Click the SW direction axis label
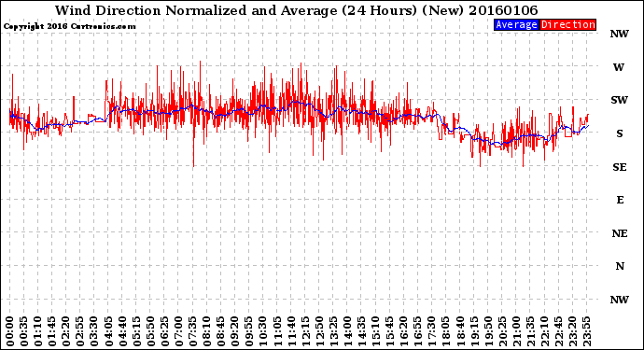This screenshot has height=350, width=644. pos(620,100)
